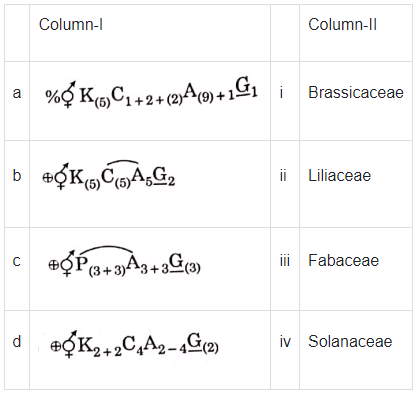Click roman numeral iv label
Screen dimensions: 416x394
click(x=285, y=341)
